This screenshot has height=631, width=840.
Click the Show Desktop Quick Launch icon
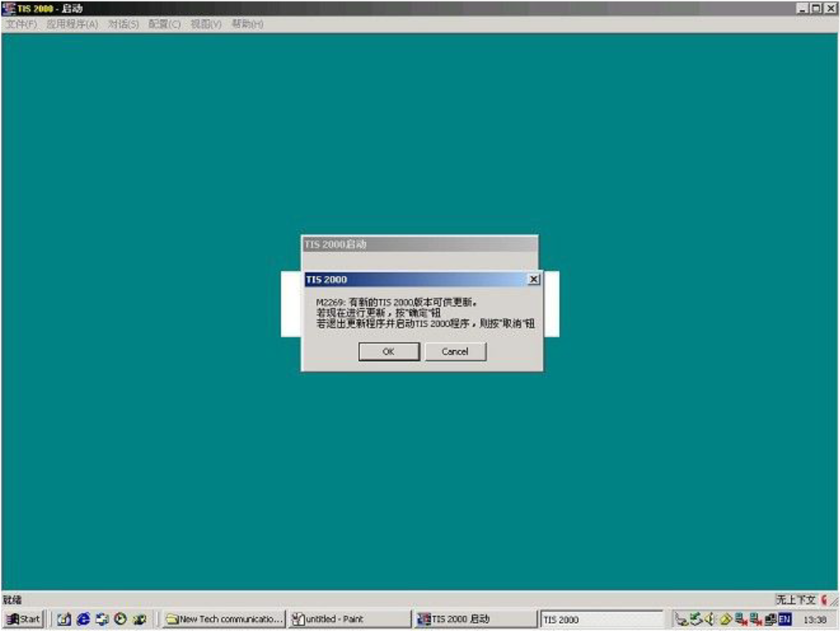(x=102, y=619)
